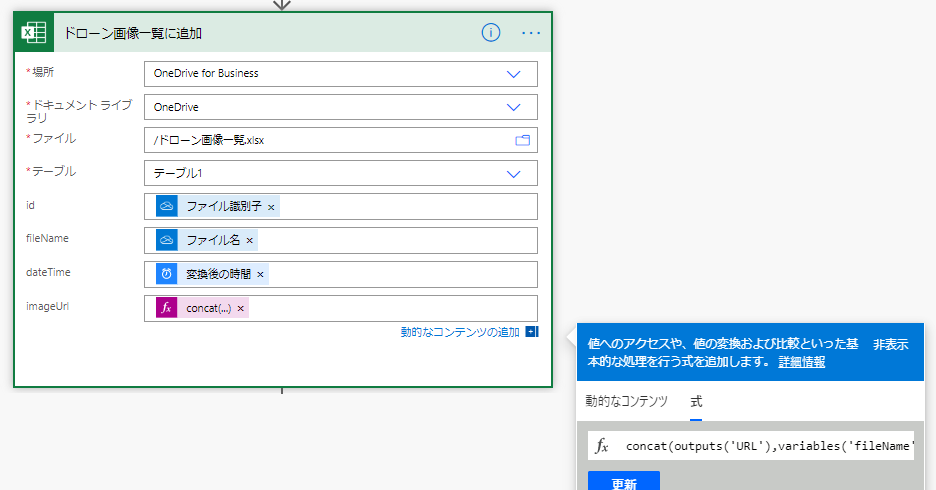
Task: Open the 詳細情報 link
Action: click(802, 362)
